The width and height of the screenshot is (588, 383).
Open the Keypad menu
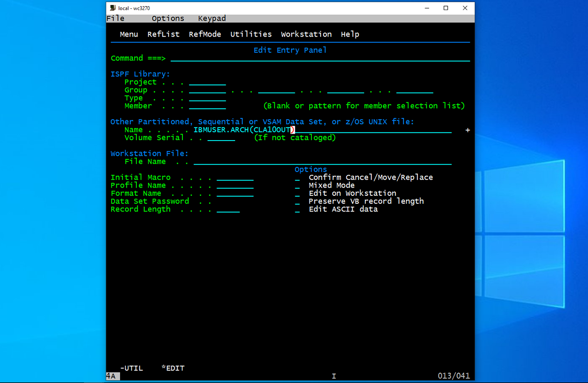tap(212, 18)
